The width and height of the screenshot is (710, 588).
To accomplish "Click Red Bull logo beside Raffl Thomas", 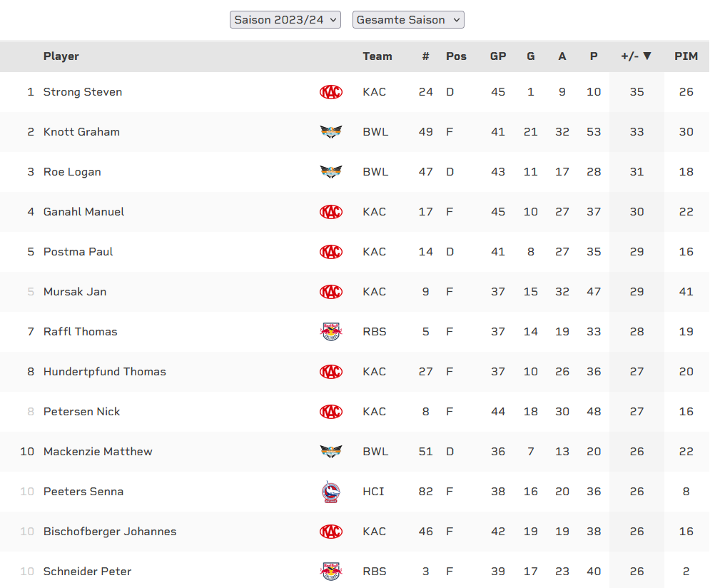I will click(331, 332).
